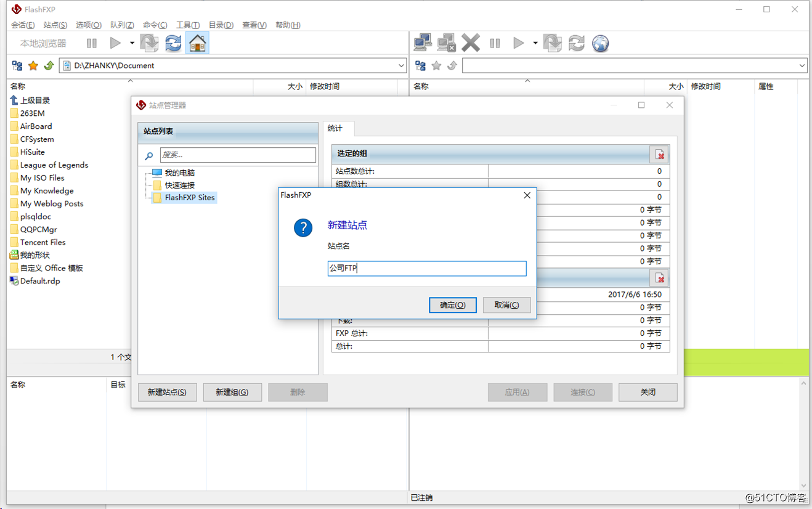The height and width of the screenshot is (509, 812).
Task: Open the 查看(V) menu
Action: pos(254,25)
